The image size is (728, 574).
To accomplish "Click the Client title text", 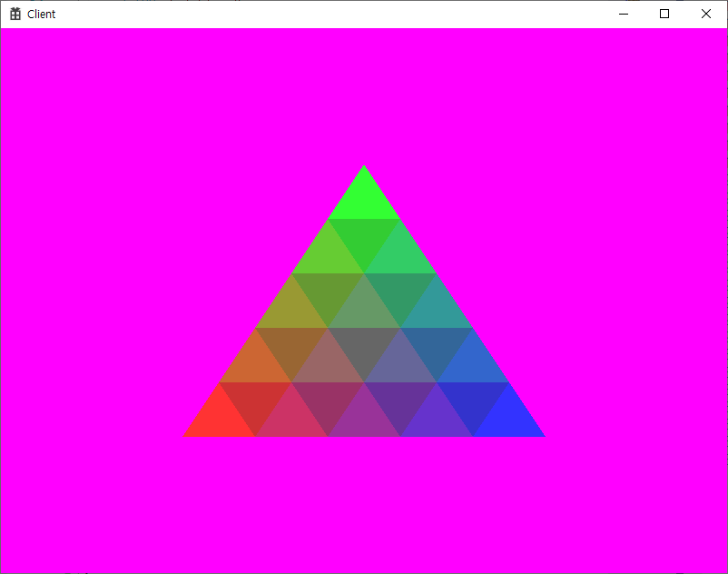I will (42, 15).
